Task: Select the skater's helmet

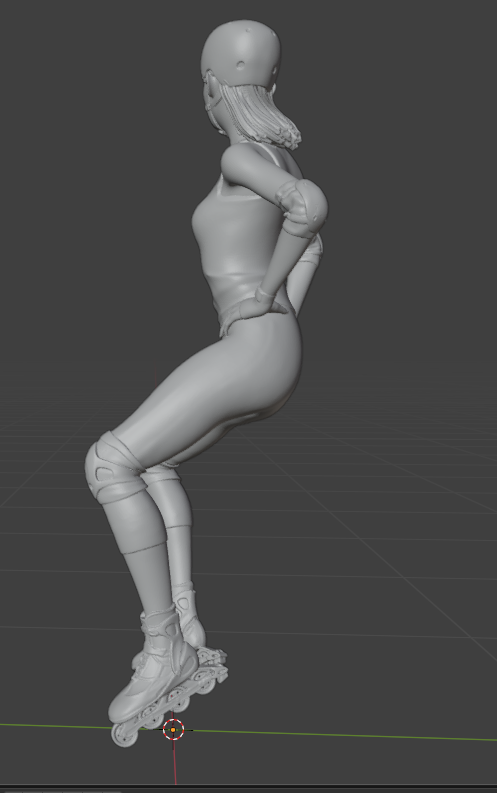Action: [241, 53]
